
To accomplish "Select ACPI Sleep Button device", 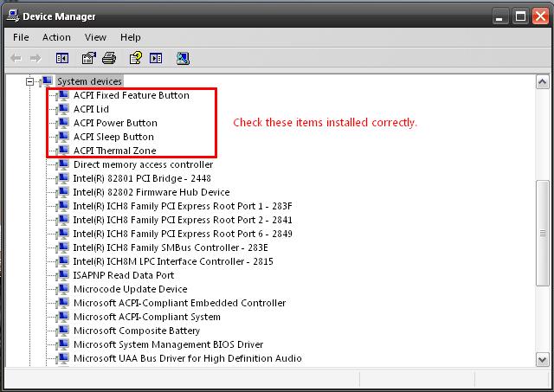I will point(113,137).
